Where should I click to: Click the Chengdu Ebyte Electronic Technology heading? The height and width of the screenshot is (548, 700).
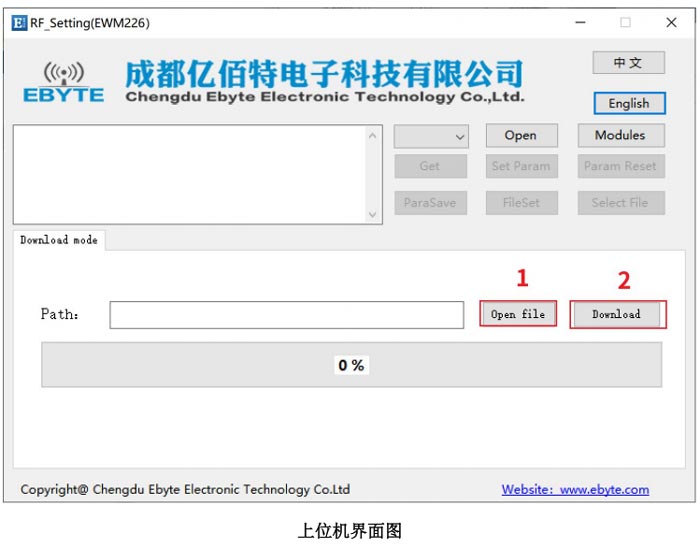pyautogui.click(x=325, y=97)
